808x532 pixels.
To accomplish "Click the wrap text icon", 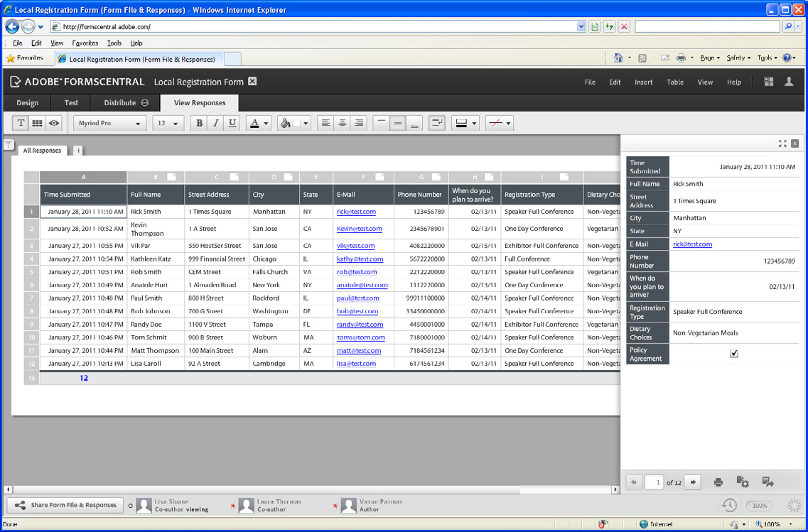I will [x=437, y=123].
